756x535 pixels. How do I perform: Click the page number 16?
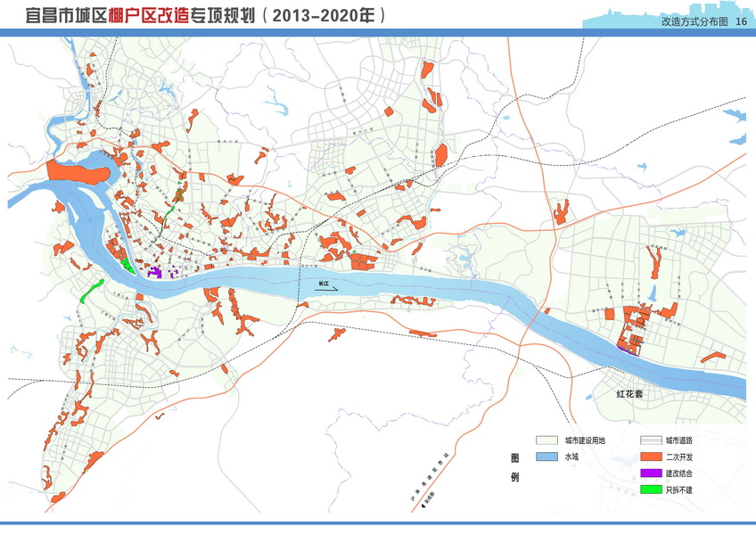pyautogui.click(x=741, y=22)
